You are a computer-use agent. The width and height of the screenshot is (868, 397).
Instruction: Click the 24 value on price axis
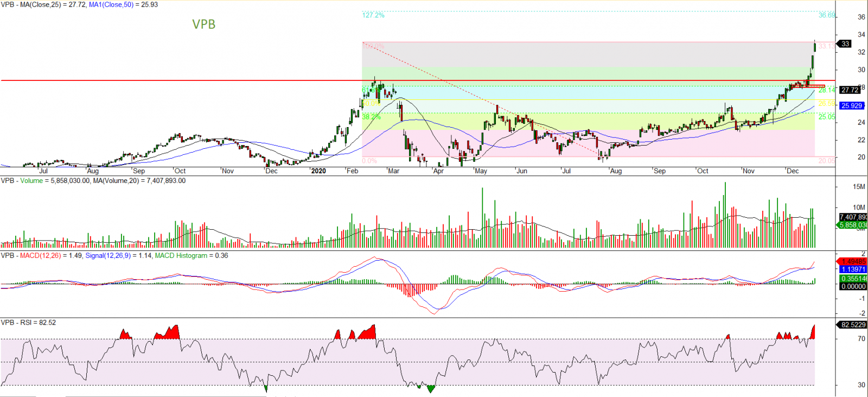pos(861,123)
